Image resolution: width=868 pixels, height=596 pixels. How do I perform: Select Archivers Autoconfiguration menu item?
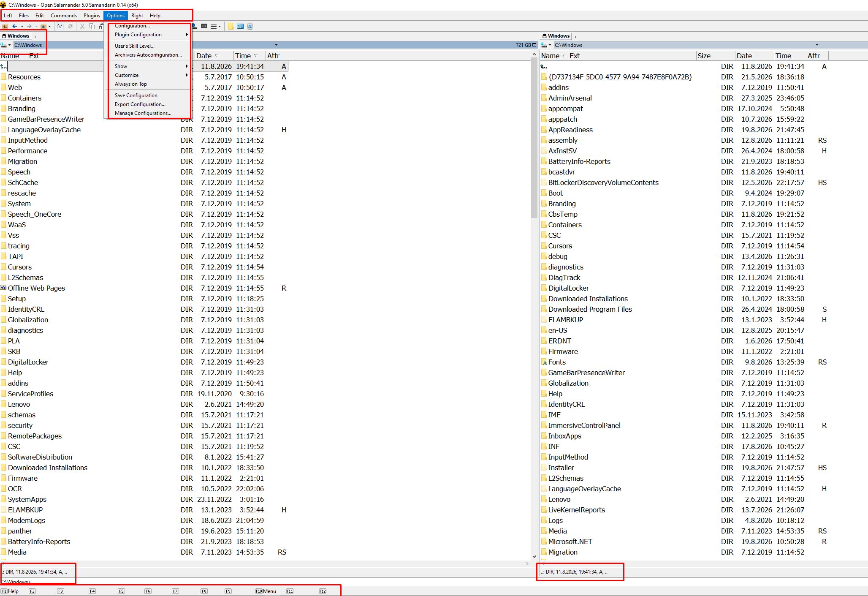pyautogui.click(x=148, y=55)
